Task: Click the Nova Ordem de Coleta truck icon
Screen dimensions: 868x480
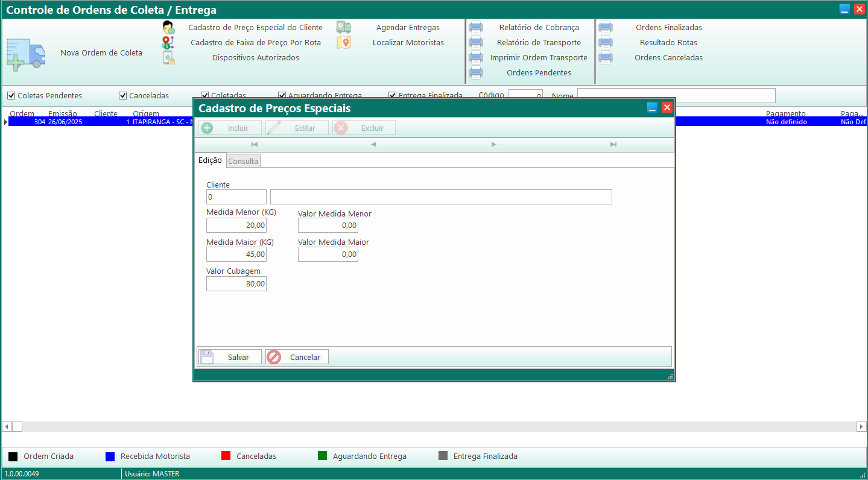Action: coord(26,54)
